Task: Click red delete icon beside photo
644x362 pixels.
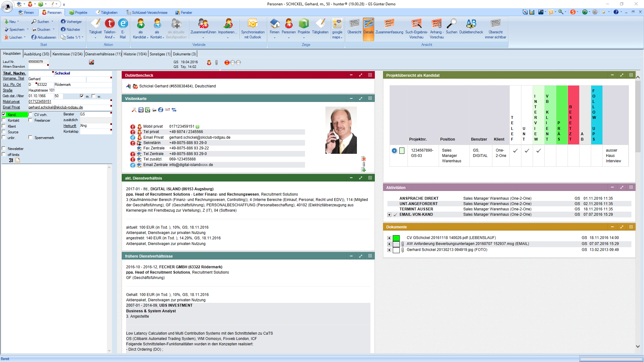Action: [364, 159]
